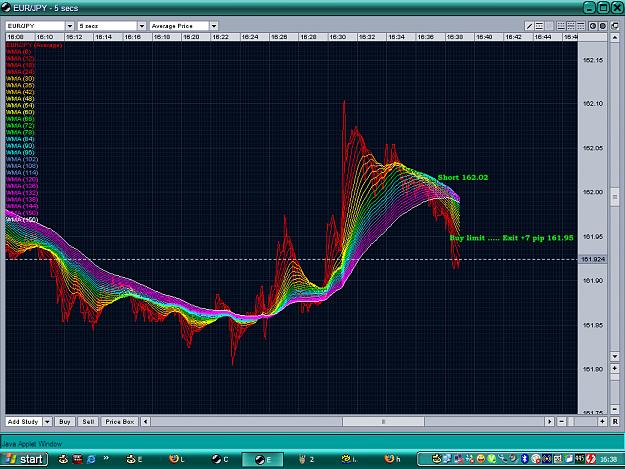Click horizontal zoom minus button
This screenshot has height=469, width=625.
(x=561, y=422)
